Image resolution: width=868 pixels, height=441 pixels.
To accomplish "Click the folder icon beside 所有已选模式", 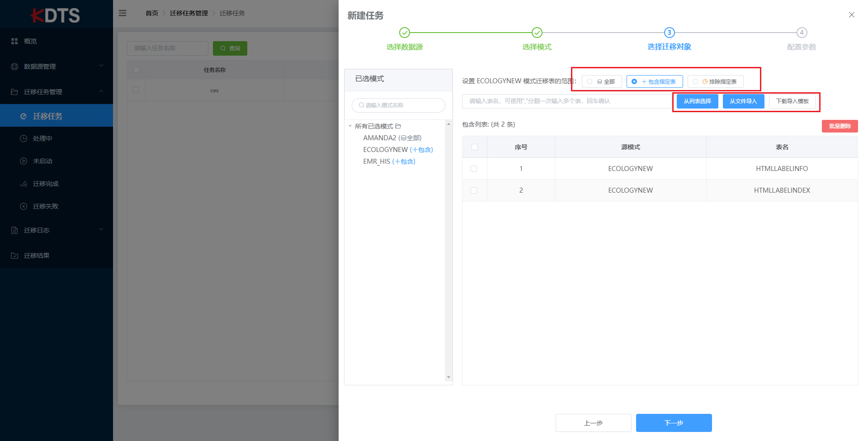I will [x=398, y=126].
